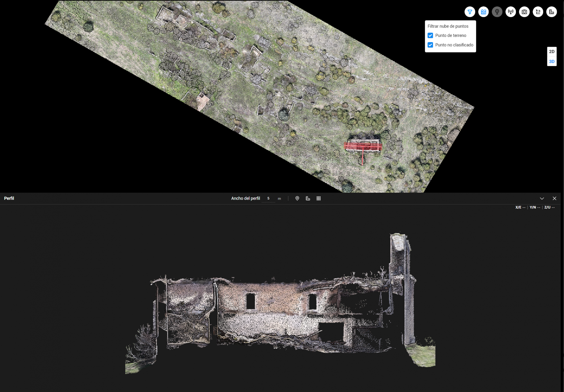The width and height of the screenshot is (564, 392).
Task: Take a screenshot with camera icon
Action: pyautogui.click(x=524, y=12)
